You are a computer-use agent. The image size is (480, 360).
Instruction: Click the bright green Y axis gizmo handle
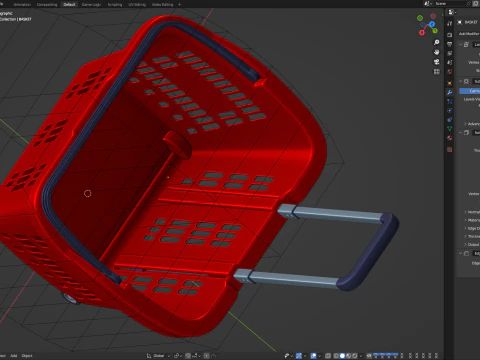[435, 31]
